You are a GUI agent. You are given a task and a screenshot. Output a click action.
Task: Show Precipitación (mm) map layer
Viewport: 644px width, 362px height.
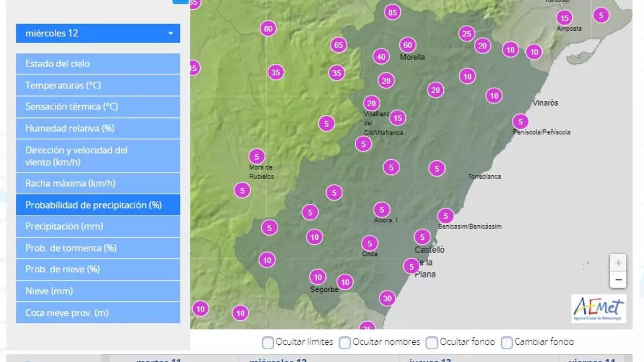[98, 226]
